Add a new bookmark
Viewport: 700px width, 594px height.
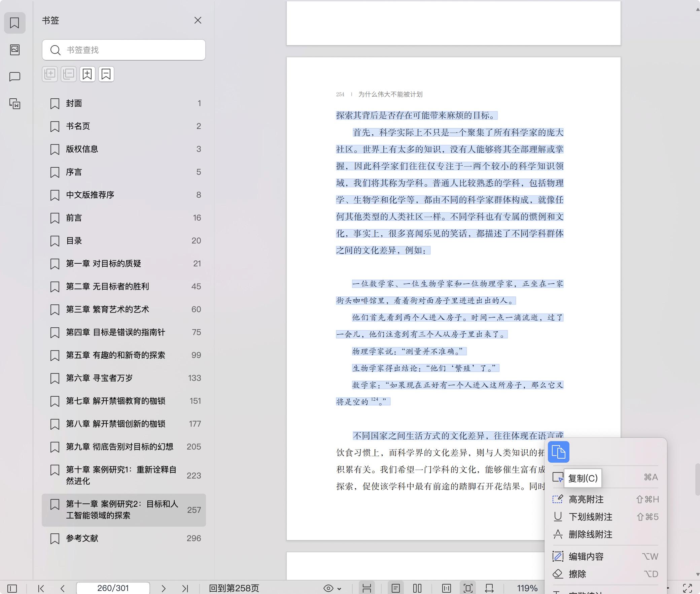tap(87, 74)
